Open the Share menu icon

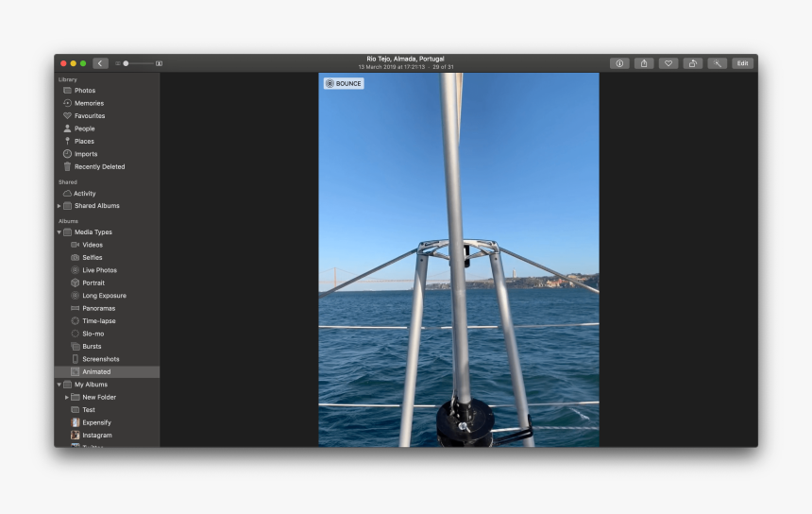tap(644, 63)
